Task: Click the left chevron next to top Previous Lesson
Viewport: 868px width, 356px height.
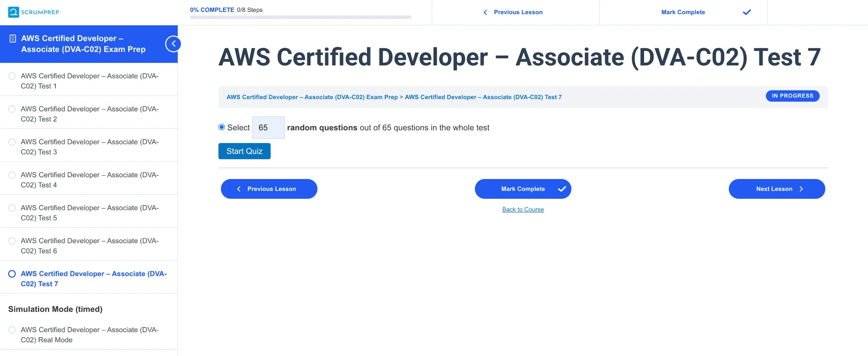Action: click(485, 12)
